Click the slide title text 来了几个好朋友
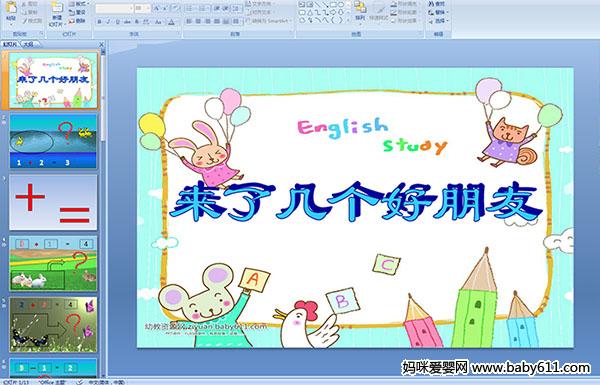The width and height of the screenshot is (600, 385). pos(355,202)
